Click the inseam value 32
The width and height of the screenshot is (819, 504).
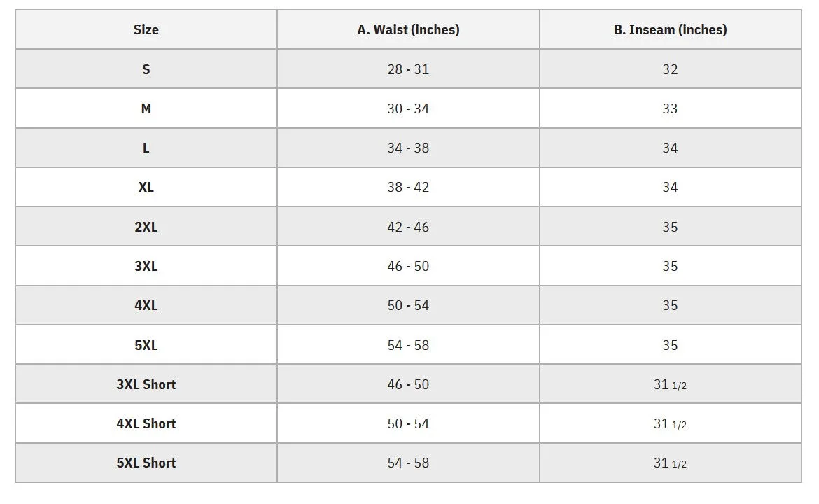tap(670, 69)
